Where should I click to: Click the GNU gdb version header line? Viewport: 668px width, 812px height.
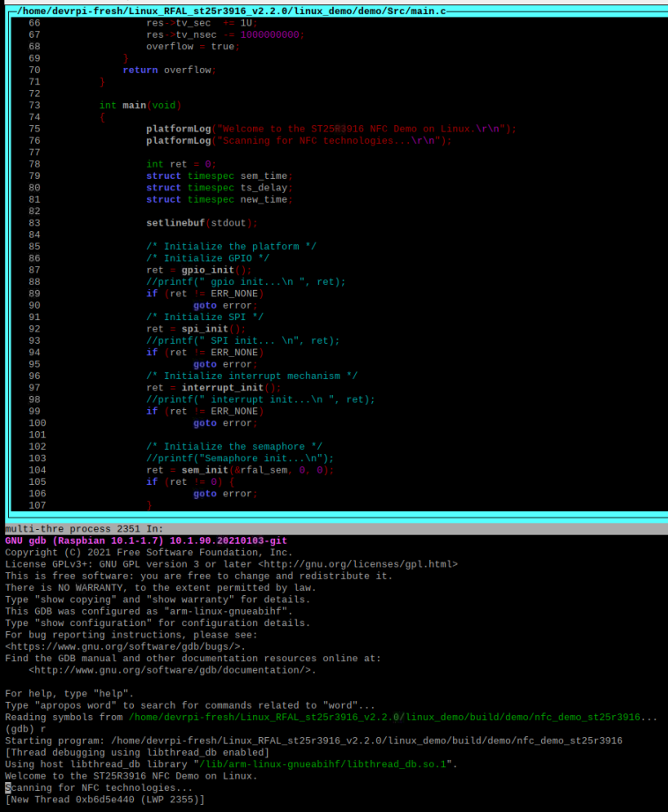(x=146, y=540)
